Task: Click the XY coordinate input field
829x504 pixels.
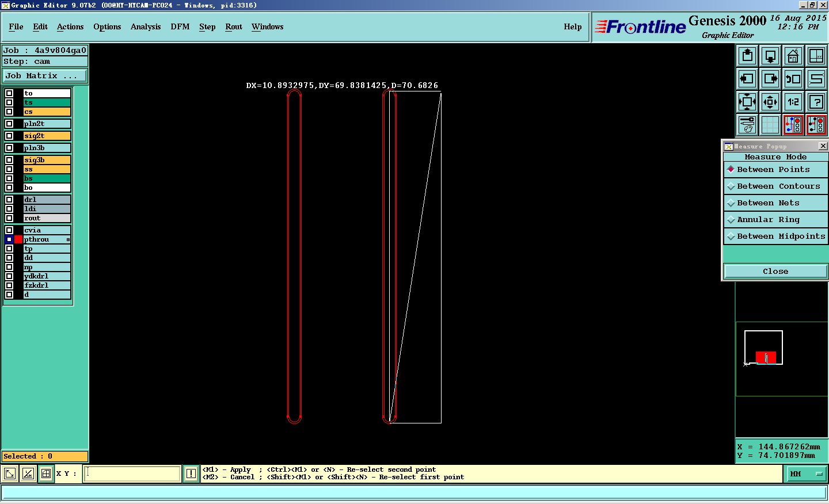Action: pos(132,474)
